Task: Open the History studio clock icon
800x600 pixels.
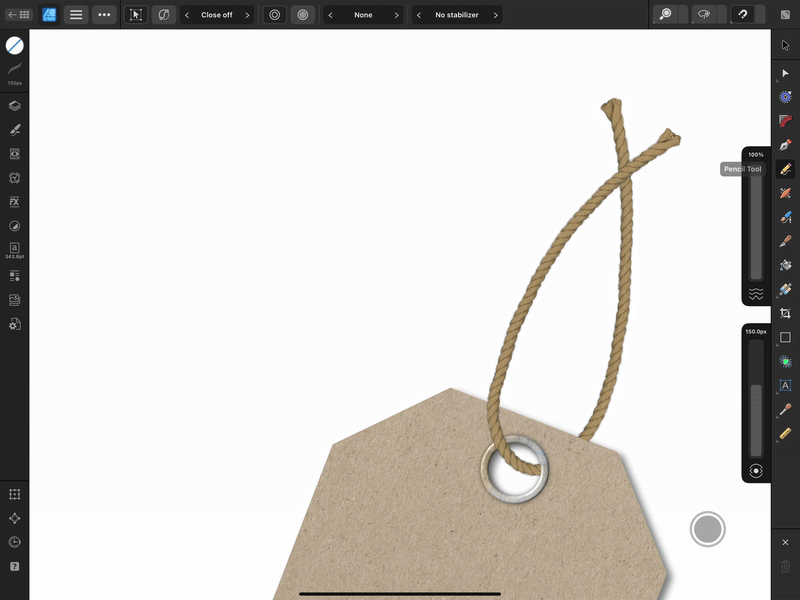Action: coord(14,542)
